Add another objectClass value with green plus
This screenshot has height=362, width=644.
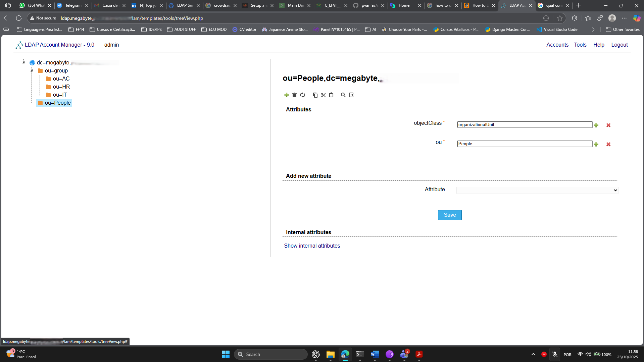[596, 125]
